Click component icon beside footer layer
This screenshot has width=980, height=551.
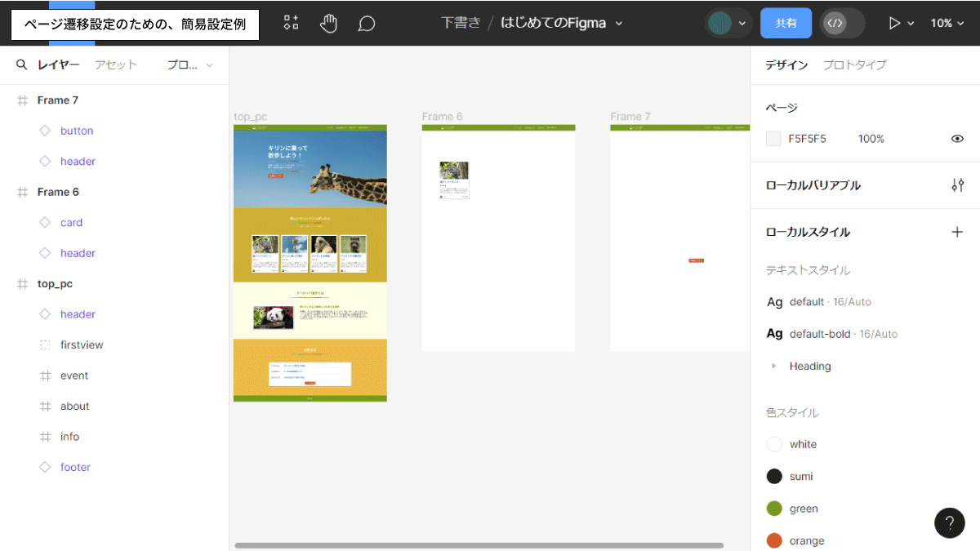tap(45, 468)
